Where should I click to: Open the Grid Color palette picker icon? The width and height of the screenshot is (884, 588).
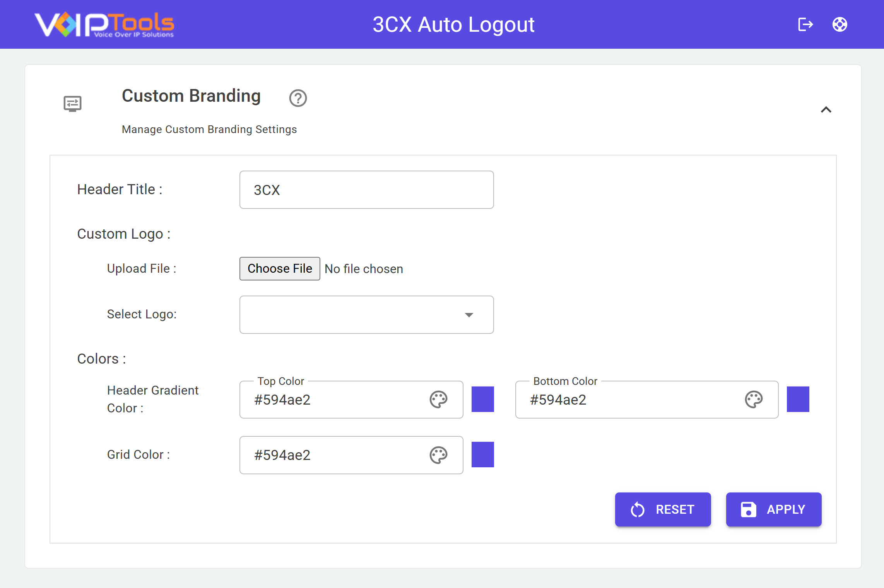click(x=438, y=455)
